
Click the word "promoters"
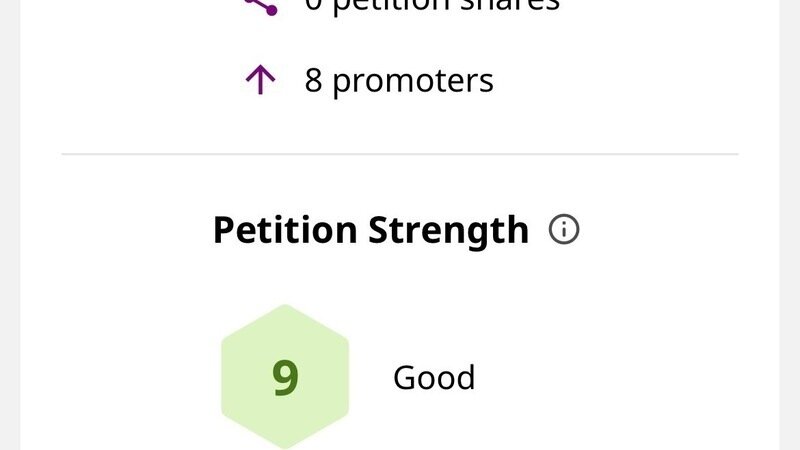tap(412, 80)
